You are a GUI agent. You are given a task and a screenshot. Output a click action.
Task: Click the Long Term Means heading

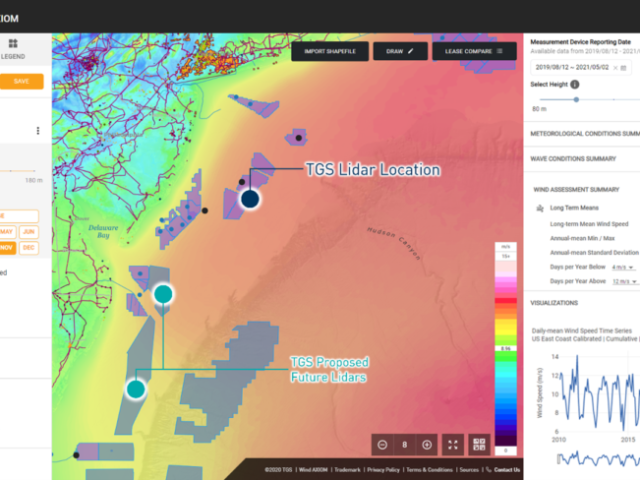(x=574, y=208)
